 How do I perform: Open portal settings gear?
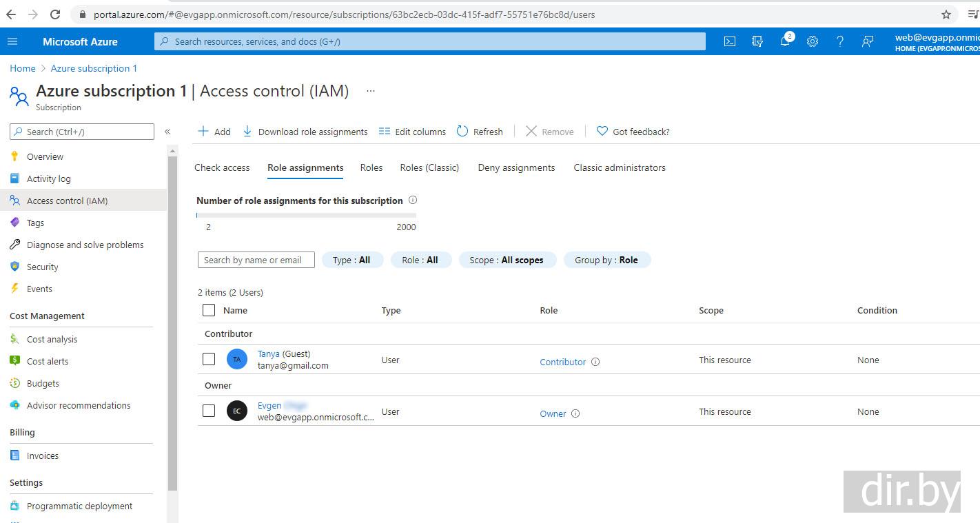[813, 41]
